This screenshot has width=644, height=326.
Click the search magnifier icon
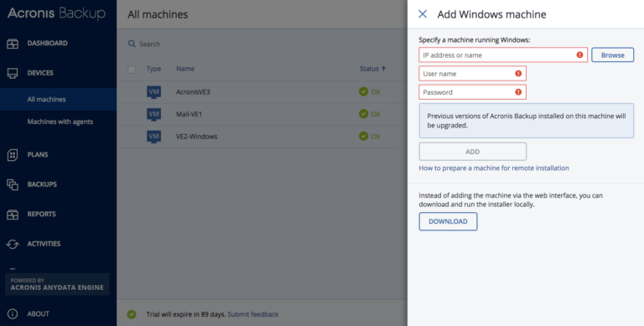pos(132,44)
